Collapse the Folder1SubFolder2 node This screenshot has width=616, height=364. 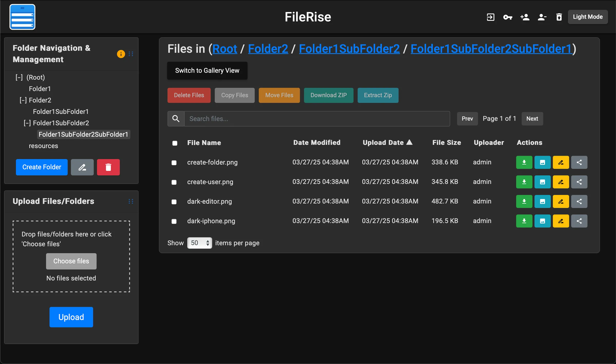coord(27,123)
